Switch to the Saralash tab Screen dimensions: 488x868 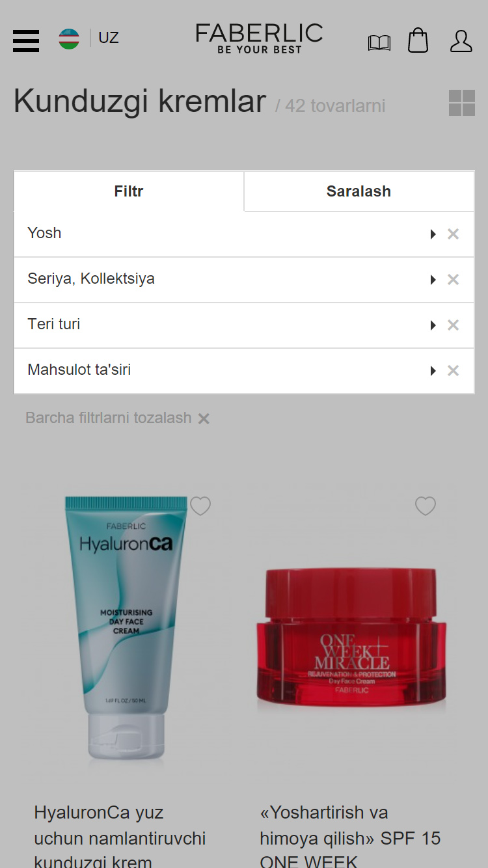(359, 191)
